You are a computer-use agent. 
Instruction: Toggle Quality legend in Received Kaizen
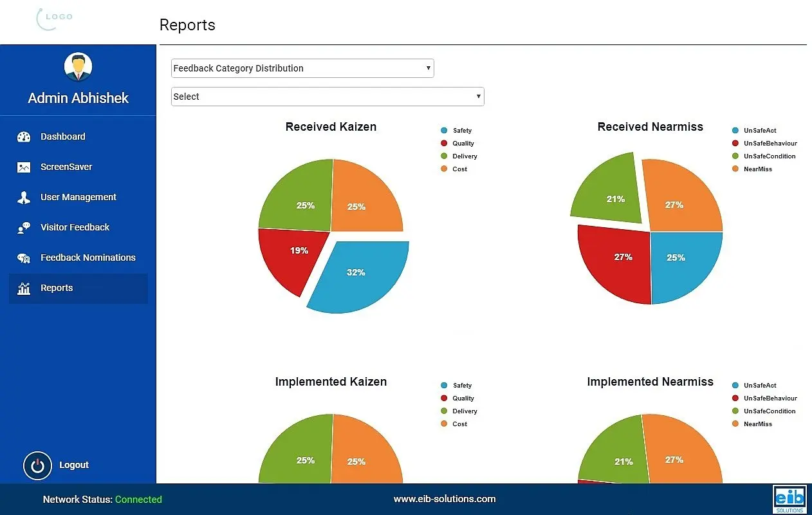(x=457, y=144)
